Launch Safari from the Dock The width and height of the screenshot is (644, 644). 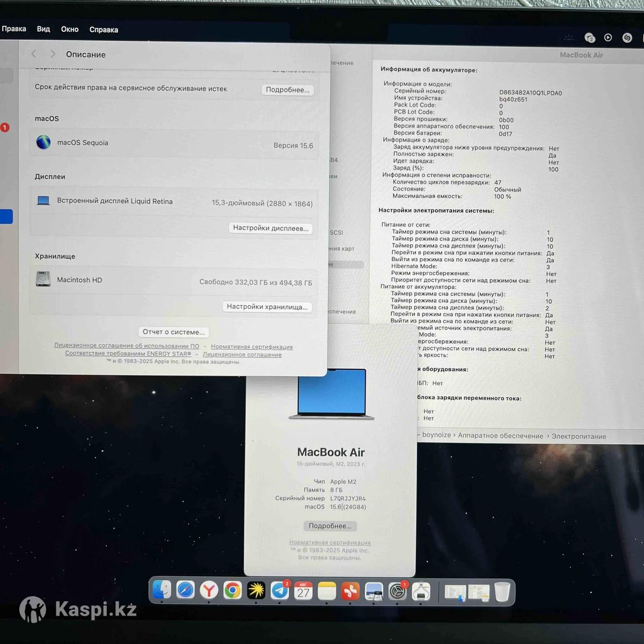pos(186,590)
